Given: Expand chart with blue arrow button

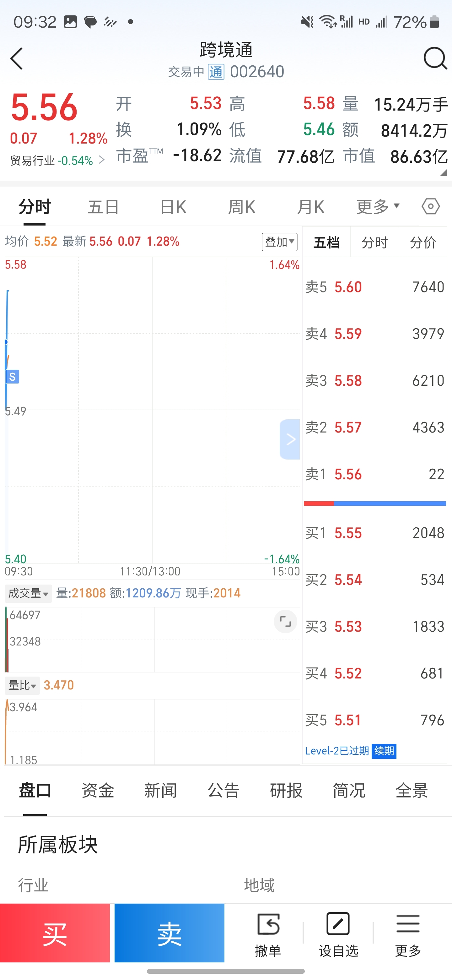Looking at the screenshot, I should tap(290, 439).
